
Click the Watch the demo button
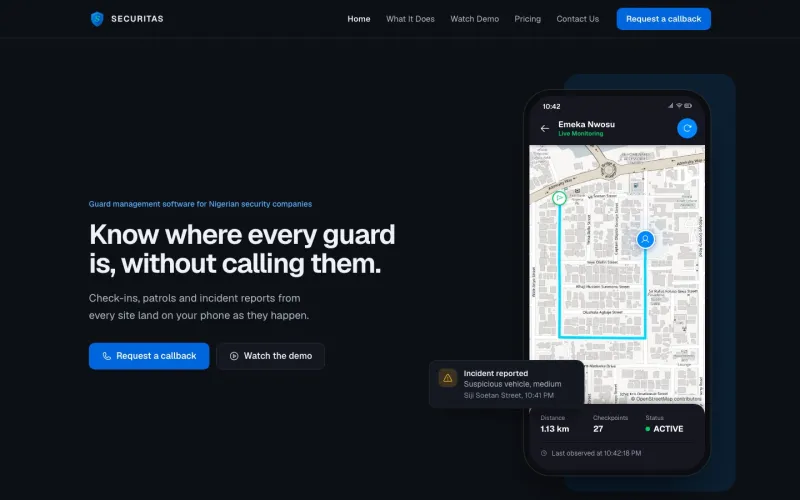[x=270, y=356]
